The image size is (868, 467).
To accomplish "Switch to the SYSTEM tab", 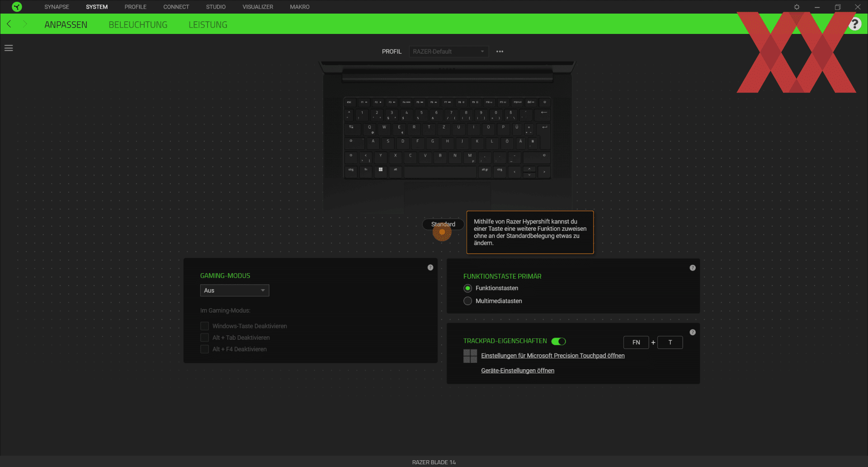I will click(x=97, y=7).
